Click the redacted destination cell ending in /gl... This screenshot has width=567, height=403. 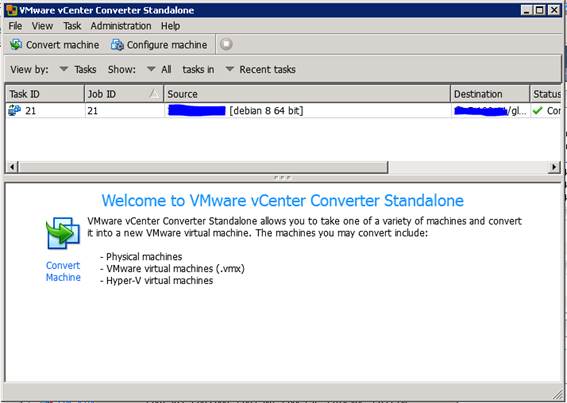(x=490, y=110)
